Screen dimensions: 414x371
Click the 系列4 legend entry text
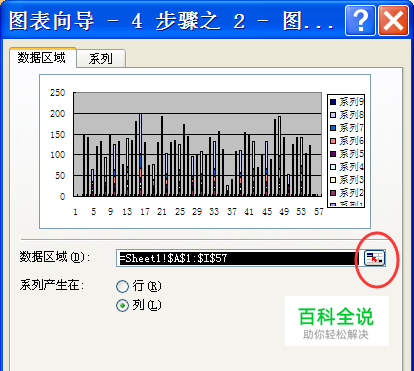(x=351, y=167)
